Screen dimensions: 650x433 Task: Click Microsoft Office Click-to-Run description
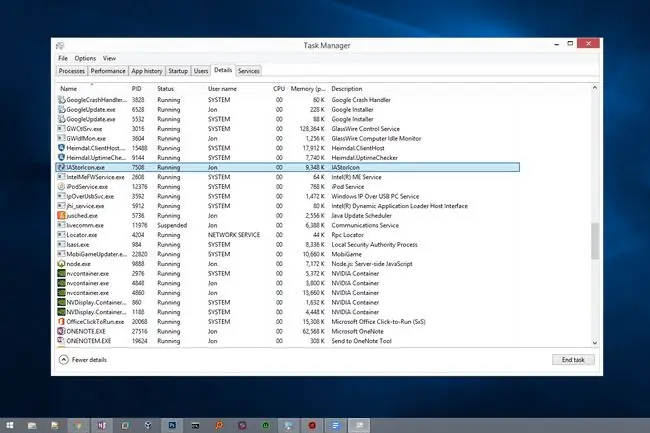pos(378,322)
